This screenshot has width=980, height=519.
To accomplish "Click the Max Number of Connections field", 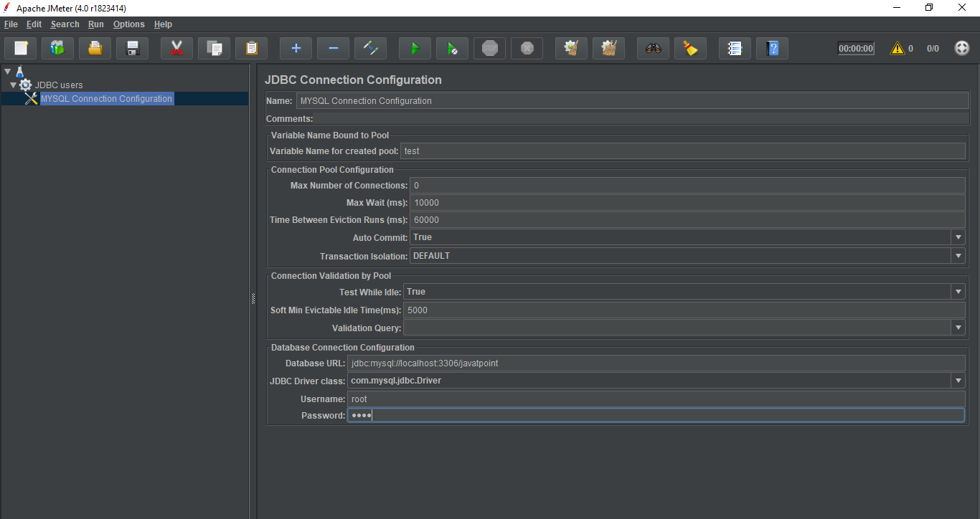I will 687,186.
